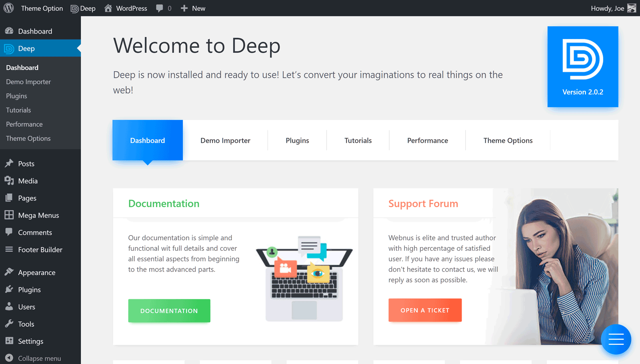Open Performance in the sidebar submenu

point(24,124)
